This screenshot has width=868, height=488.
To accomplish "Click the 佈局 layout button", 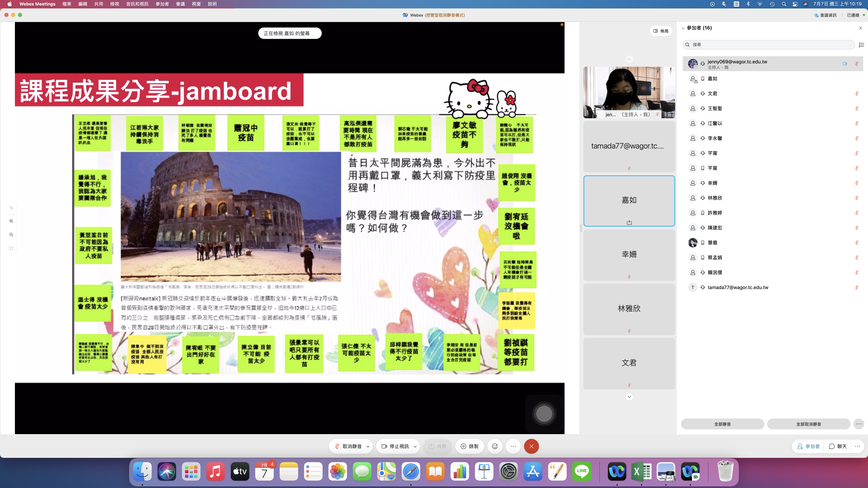I will 661,31.
